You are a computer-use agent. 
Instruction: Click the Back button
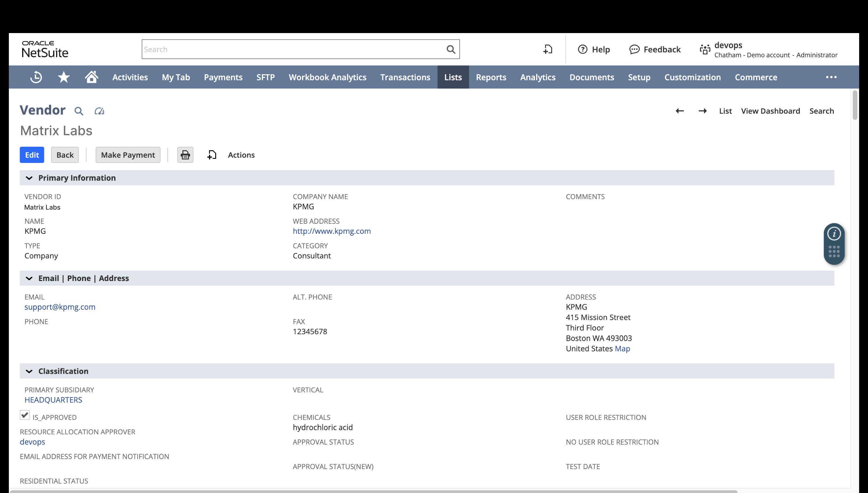(65, 155)
